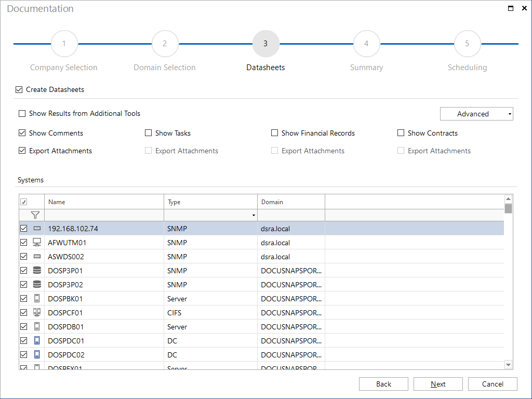Click the blue DC icon next to DOSPDC02

pyautogui.click(x=37, y=354)
